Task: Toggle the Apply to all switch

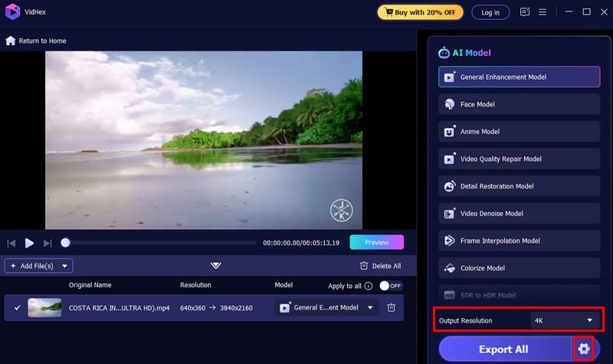Action: pyautogui.click(x=391, y=286)
